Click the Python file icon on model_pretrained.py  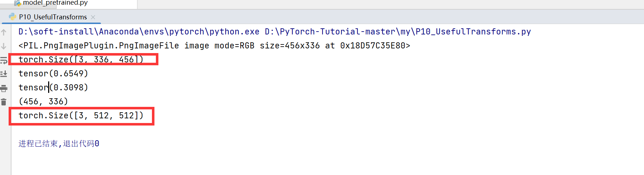(x=17, y=3)
